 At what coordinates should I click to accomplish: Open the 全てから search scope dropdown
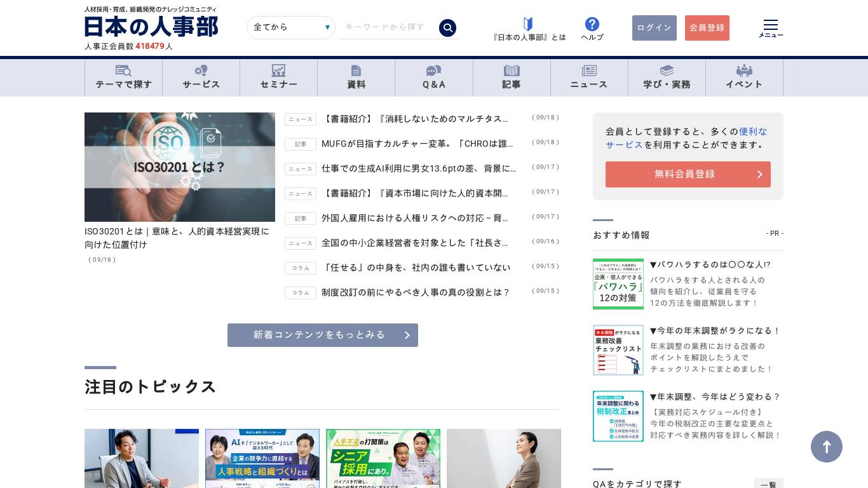coord(291,27)
